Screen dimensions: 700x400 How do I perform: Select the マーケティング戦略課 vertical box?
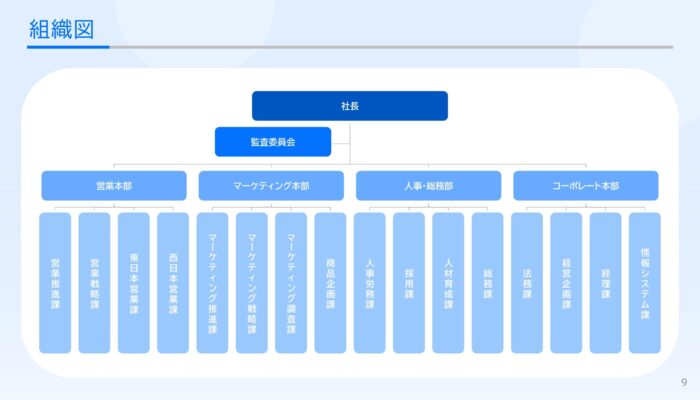pyautogui.click(x=251, y=283)
